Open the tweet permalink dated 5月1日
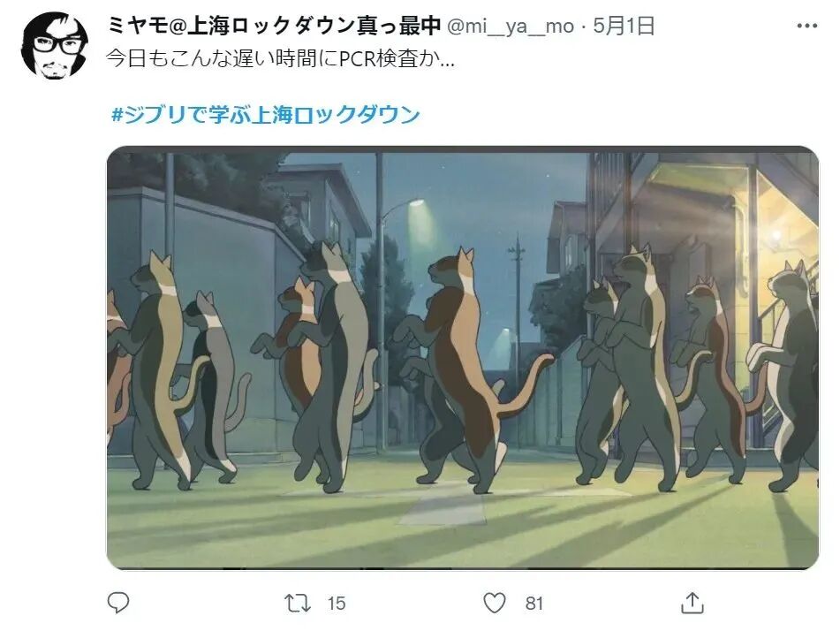Image resolution: width=840 pixels, height=631 pixels. pos(624,26)
